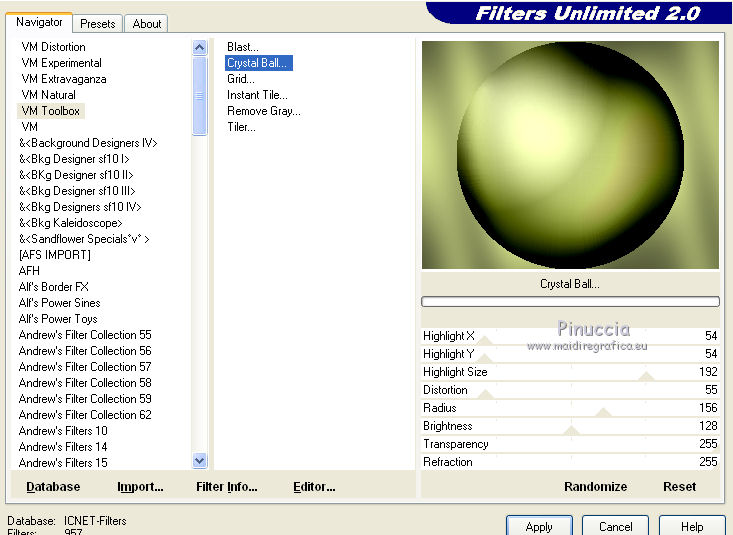Click the Highlight X slider handle
The image size is (733, 535).
[x=484, y=340]
